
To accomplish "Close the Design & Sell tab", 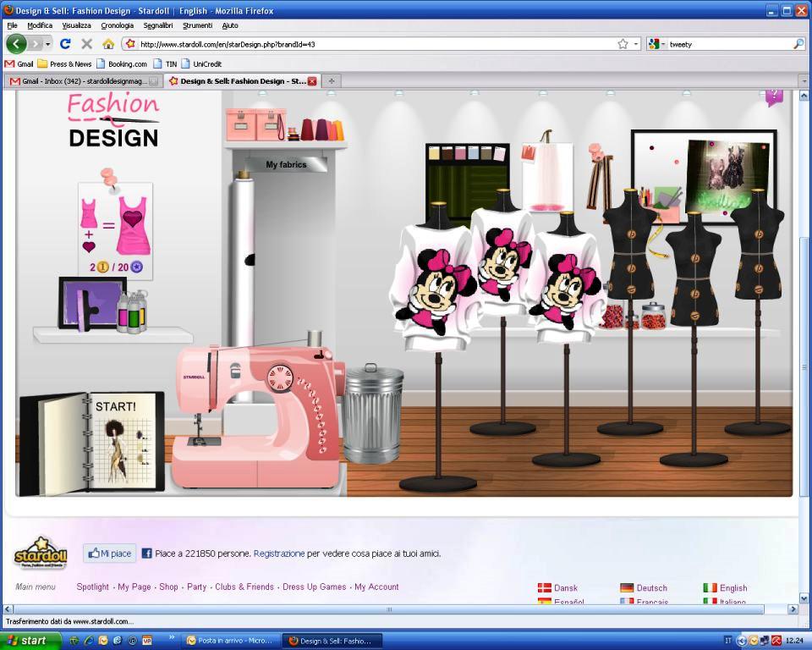I will pyautogui.click(x=312, y=81).
